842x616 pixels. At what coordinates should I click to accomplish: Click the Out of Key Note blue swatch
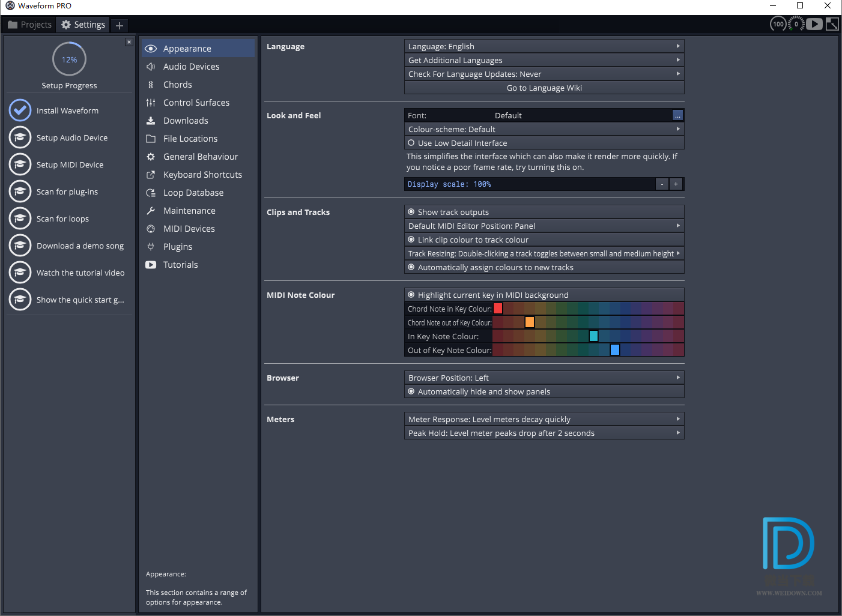[x=615, y=350]
